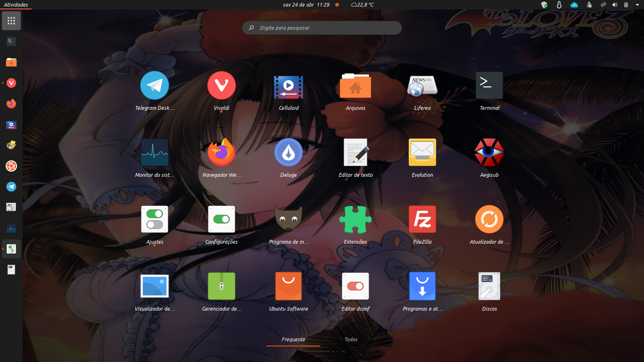The width and height of the screenshot is (644, 362).
Task: Open Telegram from the left dock
Action: point(11,187)
